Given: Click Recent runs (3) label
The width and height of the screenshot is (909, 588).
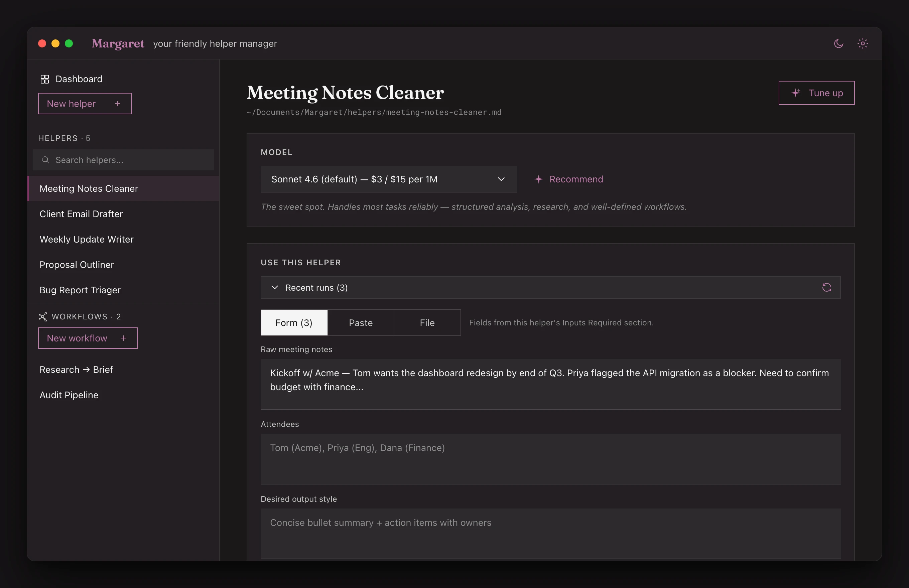Looking at the screenshot, I should 316,288.
